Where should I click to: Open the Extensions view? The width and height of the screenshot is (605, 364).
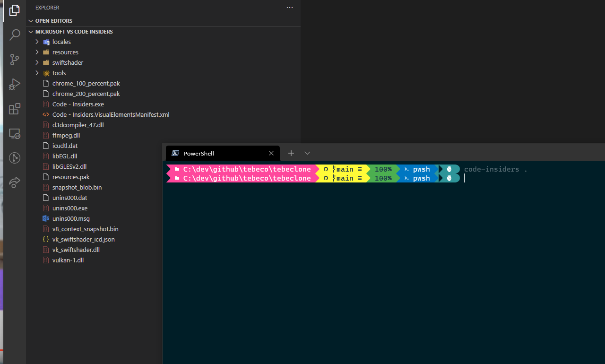14,109
